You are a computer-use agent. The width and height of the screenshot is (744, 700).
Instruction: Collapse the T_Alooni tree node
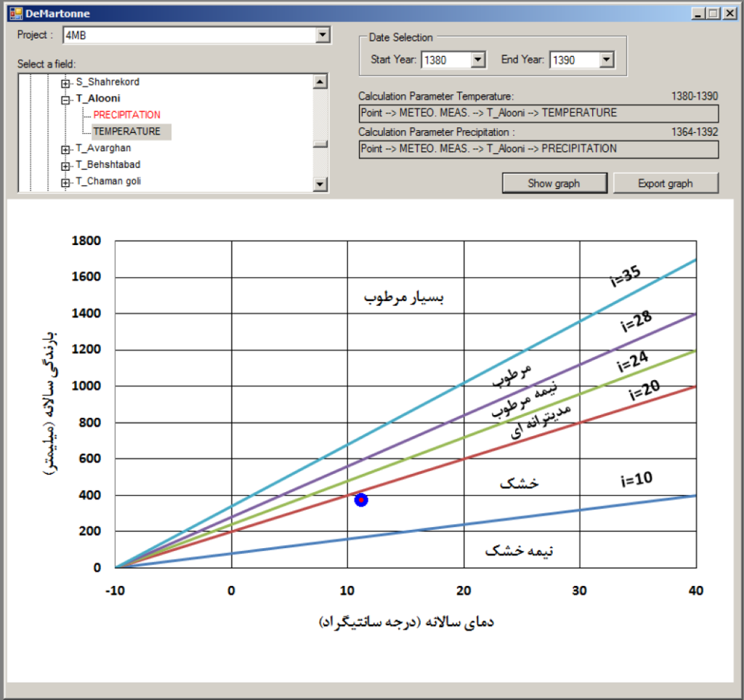pyautogui.click(x=65, y=100)
